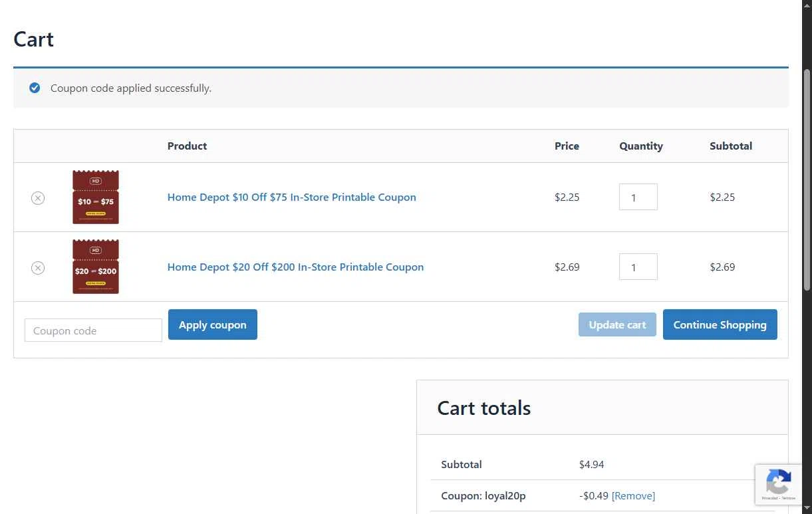Viewport: 812px width, 514px height.
Task: Click the $4.94 subtotal amount
Action: (x=592, y=464)
